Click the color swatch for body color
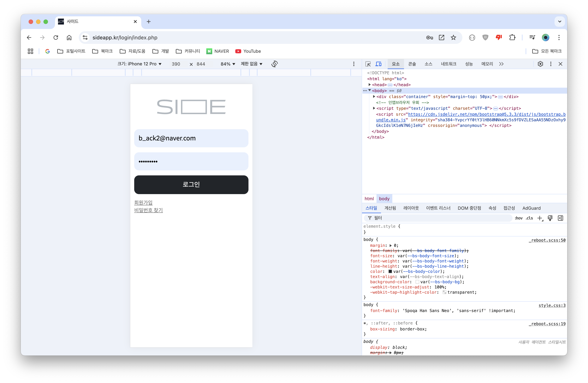Image resolution: width=588 pixels, height=383 pixels. click(390, 271)
